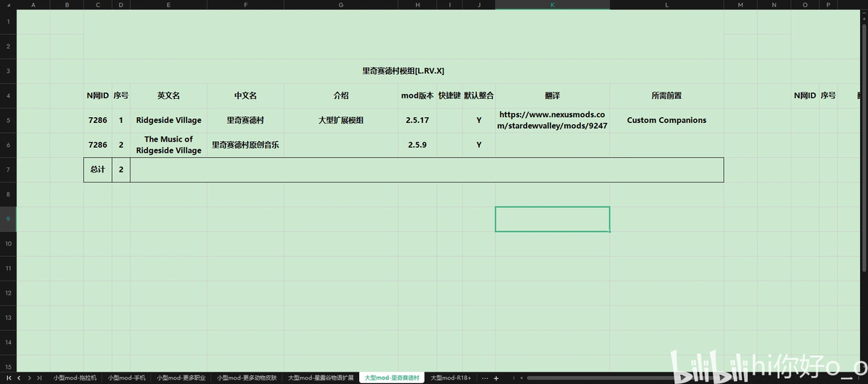Open the more sheets ellipsis menu

tap(485, 378)
